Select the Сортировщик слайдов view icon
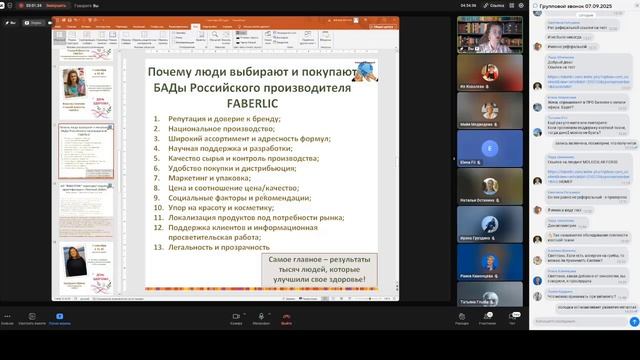The height and width of the screenshot is (360, 640). 86,38
